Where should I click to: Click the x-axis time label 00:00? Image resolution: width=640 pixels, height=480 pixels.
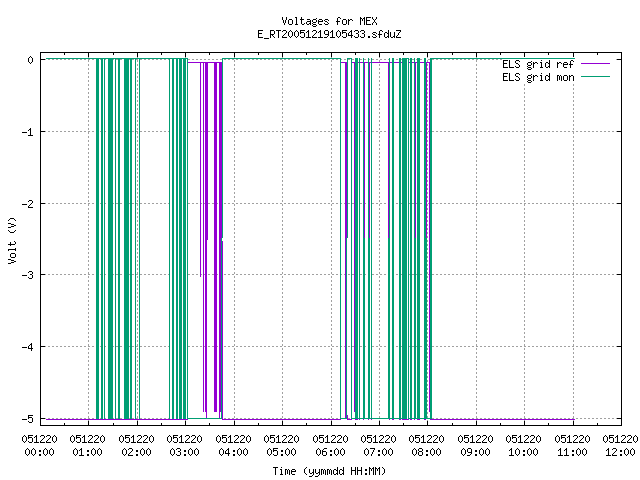click(40, 452)
